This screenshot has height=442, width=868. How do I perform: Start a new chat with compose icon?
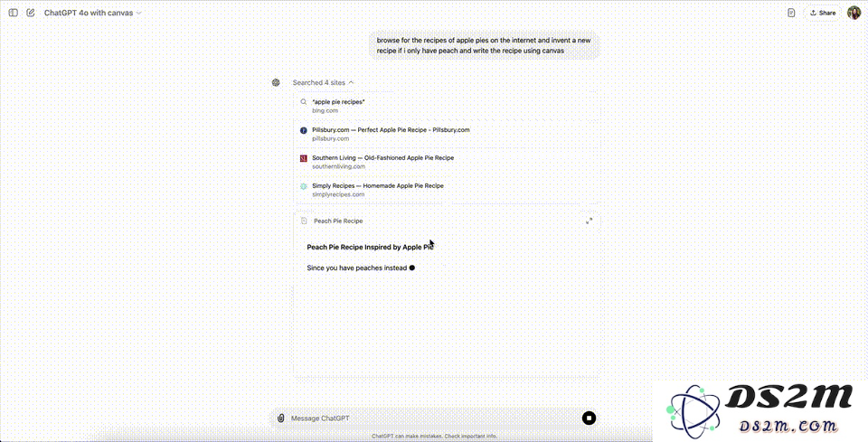point(31,13)
